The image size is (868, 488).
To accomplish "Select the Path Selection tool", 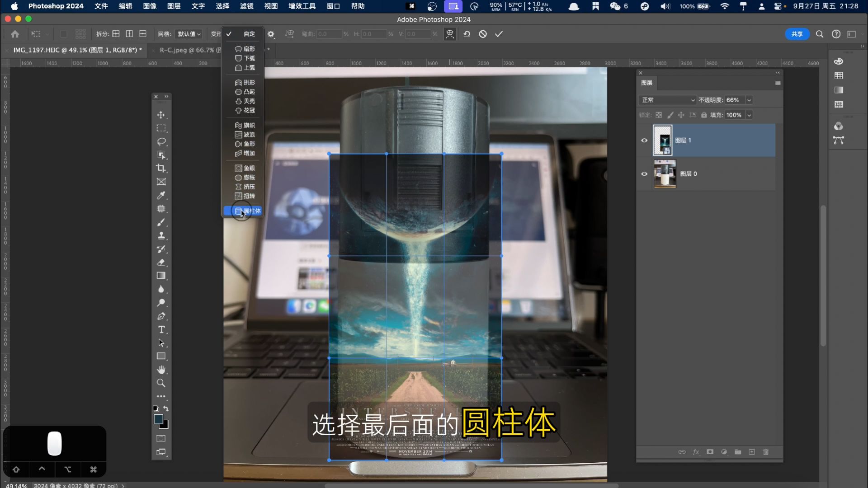I will coord(161,343).
